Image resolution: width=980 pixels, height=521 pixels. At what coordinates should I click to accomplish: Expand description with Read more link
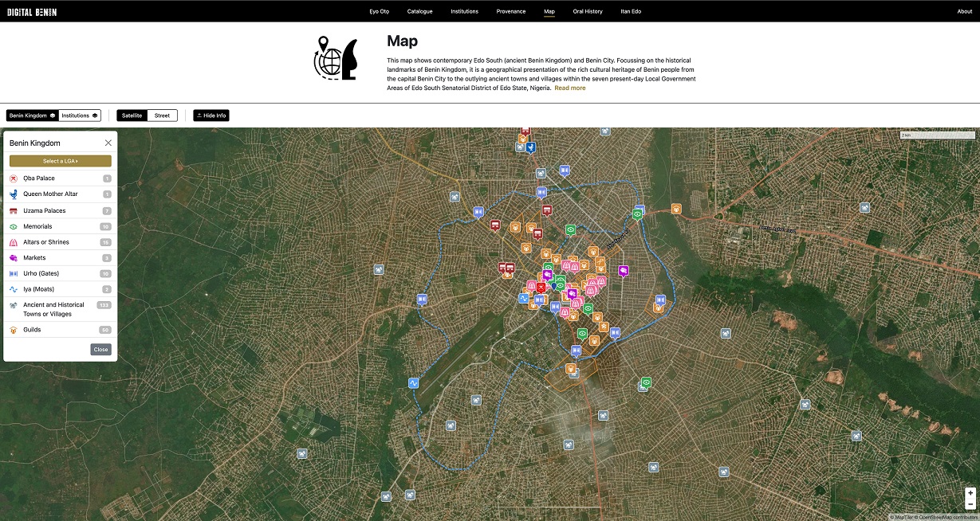pos(570,88)
